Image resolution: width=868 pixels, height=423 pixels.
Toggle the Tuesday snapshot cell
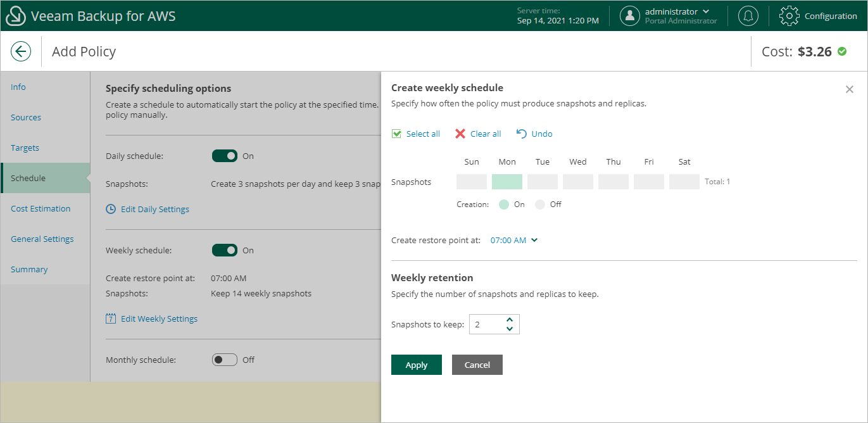coord(543,182)
